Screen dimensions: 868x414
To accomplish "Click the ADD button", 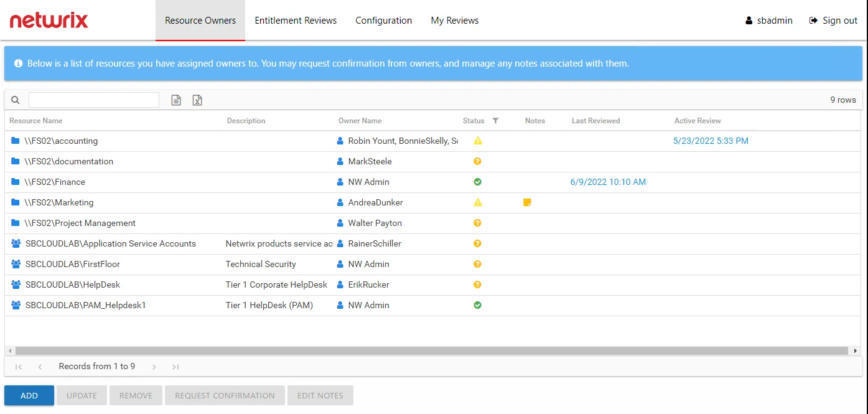I will pos(29,395).
